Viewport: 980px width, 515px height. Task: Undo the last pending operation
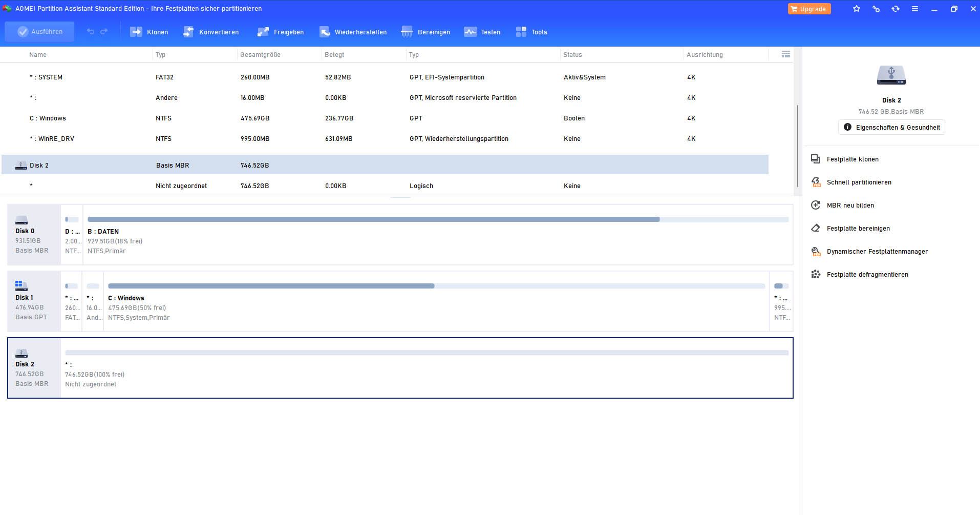click(91, 32)
